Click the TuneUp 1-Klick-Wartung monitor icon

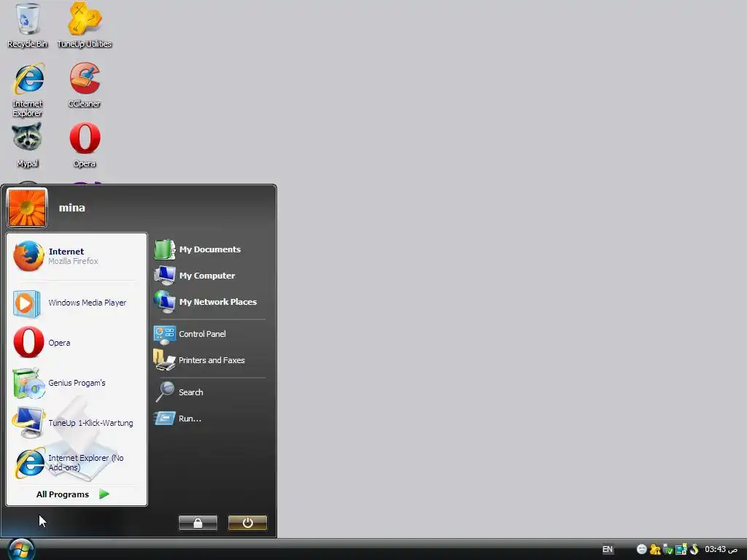28,422
